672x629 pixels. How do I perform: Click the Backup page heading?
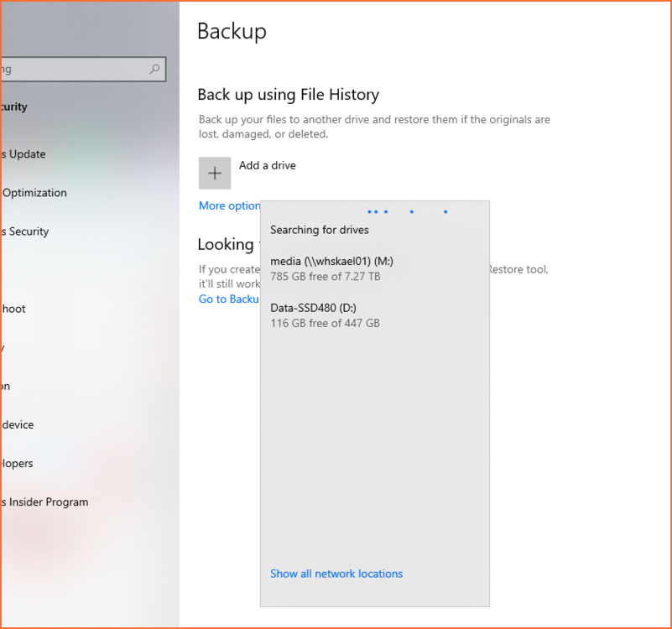(x=231, y=31)
